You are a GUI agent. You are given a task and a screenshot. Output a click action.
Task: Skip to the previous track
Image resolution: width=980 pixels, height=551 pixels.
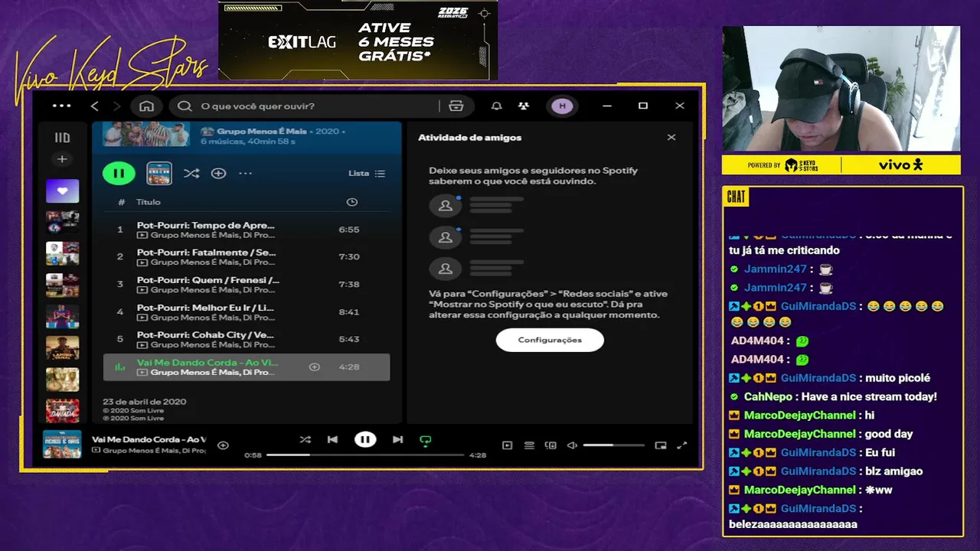(x=332, y=439)
